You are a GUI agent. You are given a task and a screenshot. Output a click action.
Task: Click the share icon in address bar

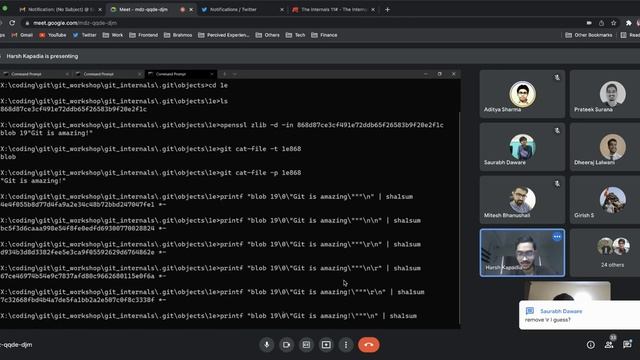pyautogui.click(x=601, y=23)
